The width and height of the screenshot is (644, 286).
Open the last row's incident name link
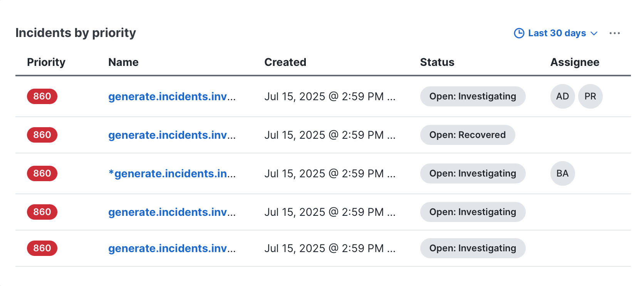172,248
